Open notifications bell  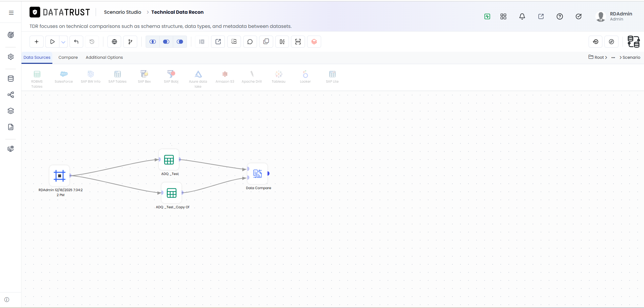click(x=522, y=16)
